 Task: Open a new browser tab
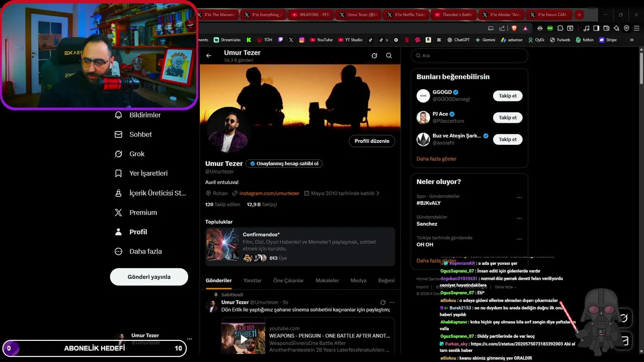click(579, 15)
